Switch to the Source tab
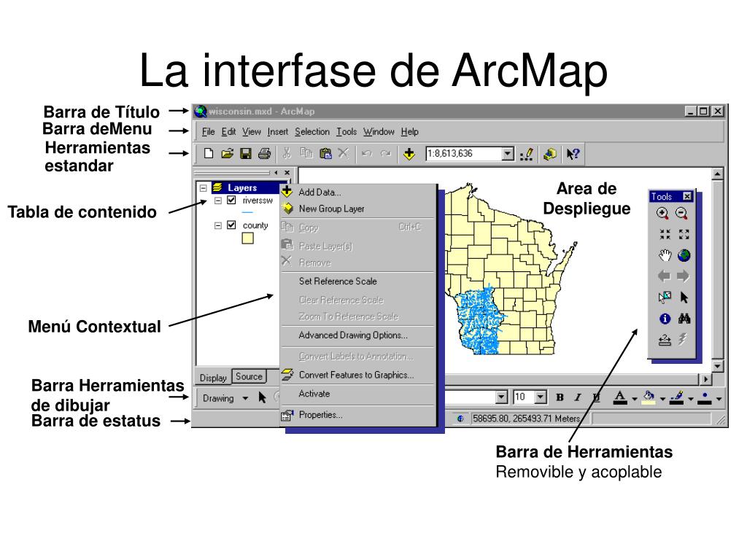The width and height of the screenshot is (747, 560). click(249, 376)
